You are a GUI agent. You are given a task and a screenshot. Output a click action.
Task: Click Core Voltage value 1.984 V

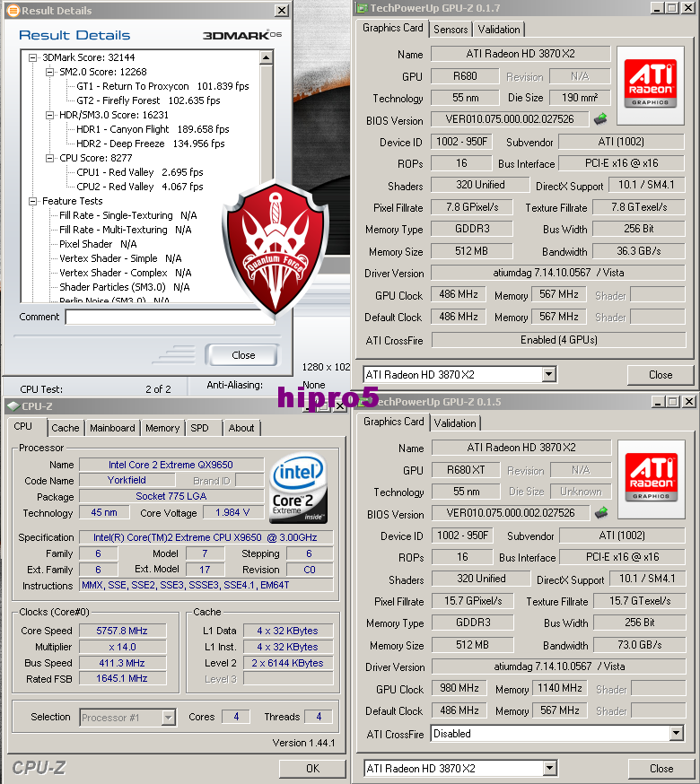click(232, 512)
